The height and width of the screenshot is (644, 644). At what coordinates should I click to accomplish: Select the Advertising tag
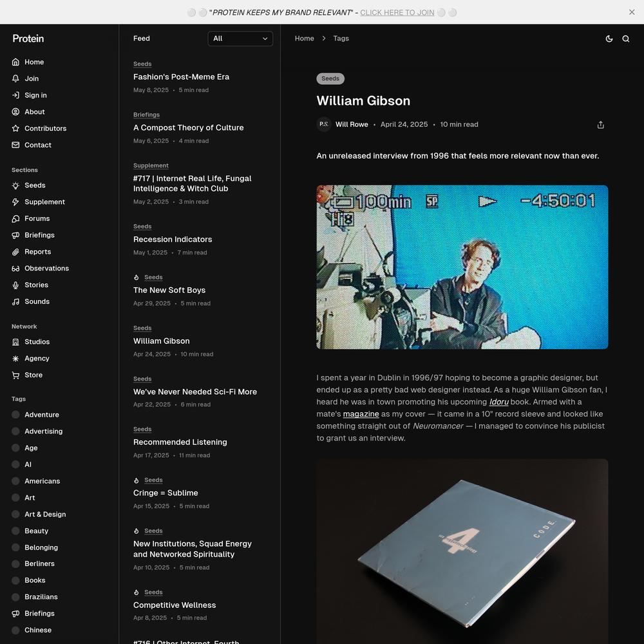tap(44, 431)
